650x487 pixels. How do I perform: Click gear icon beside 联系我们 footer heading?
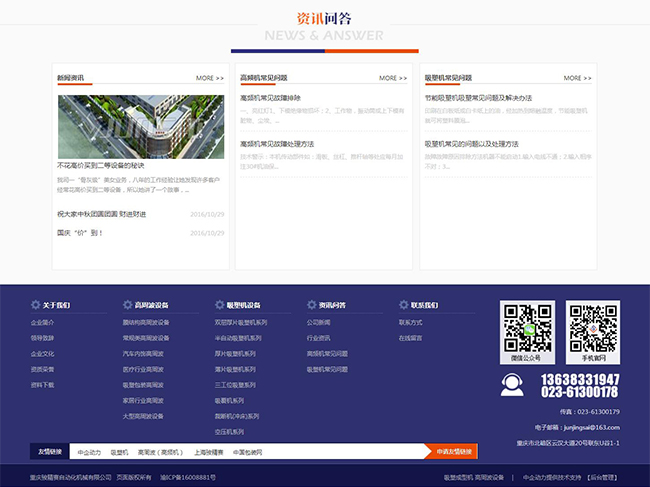coord(403,305)
